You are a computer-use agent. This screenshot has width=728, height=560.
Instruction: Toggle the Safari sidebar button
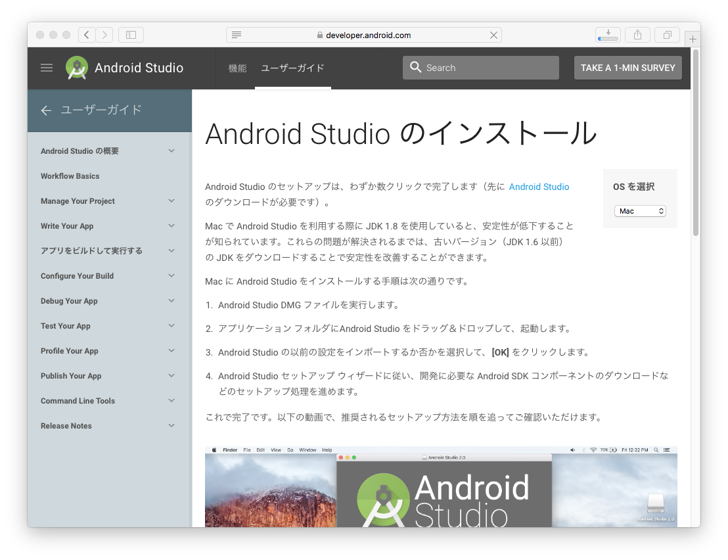tap(131, 35)
